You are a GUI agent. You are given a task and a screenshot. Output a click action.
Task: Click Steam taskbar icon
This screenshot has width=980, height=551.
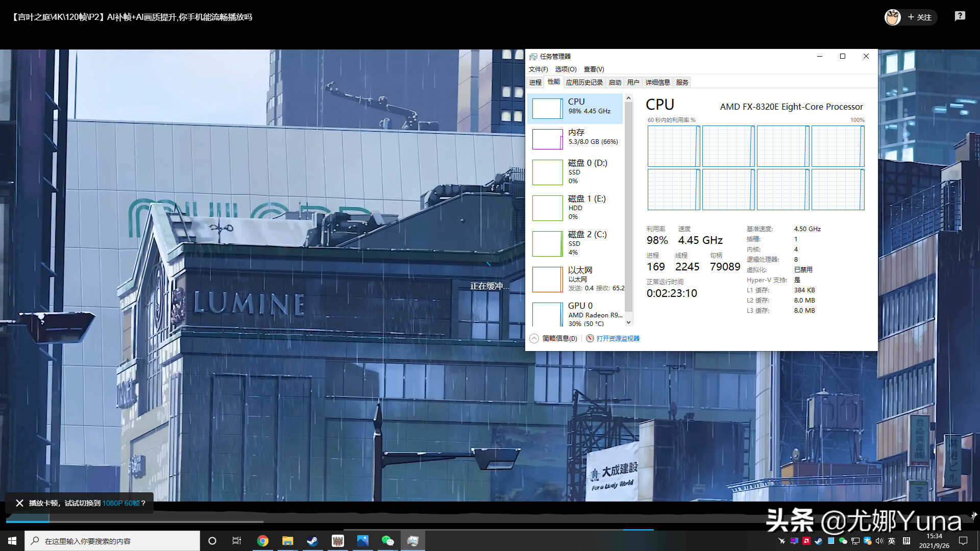coord(312,540)
